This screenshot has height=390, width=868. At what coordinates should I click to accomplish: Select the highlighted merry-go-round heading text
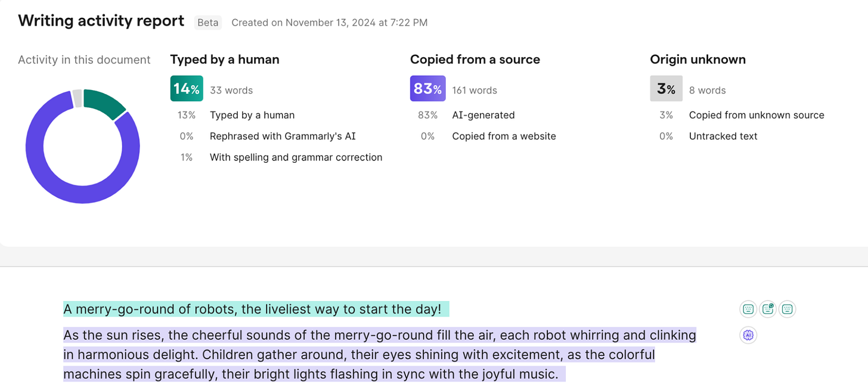click(x=255, y=309)
